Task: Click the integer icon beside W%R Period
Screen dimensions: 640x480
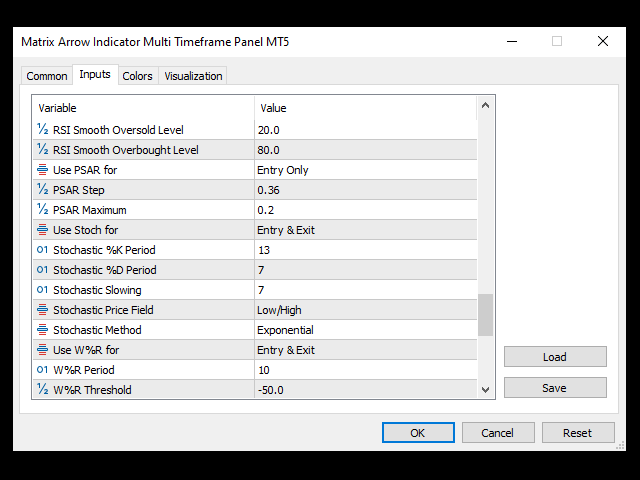Action: [x=43, y=370]
